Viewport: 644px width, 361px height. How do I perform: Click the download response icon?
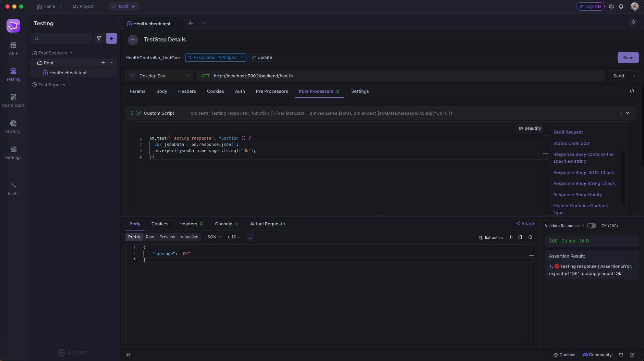pyautogui.click(x=511, y=237)
